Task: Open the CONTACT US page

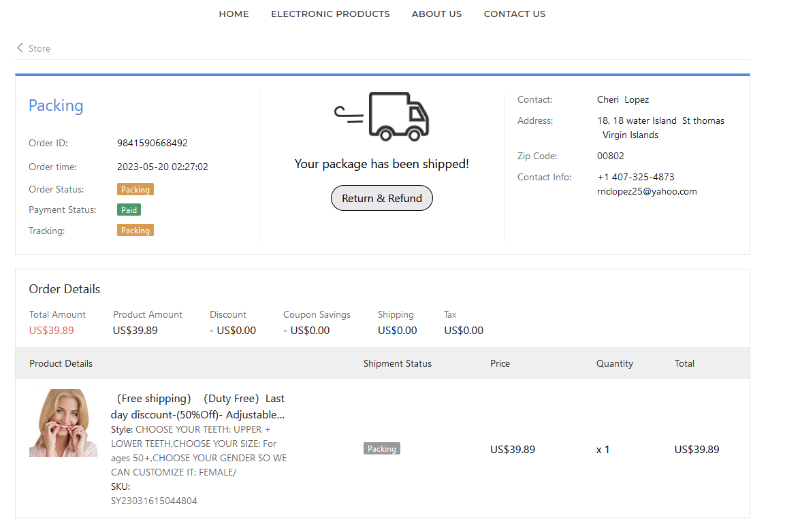Action: coord(514,14)
